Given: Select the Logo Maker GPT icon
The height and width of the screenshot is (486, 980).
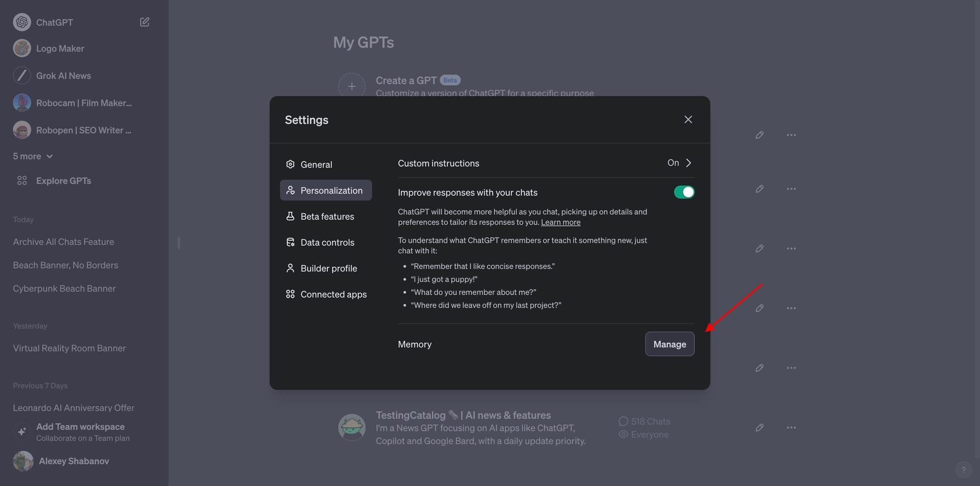Looking at the screenshot, I should pyautogui.click(x=22, y=48).
